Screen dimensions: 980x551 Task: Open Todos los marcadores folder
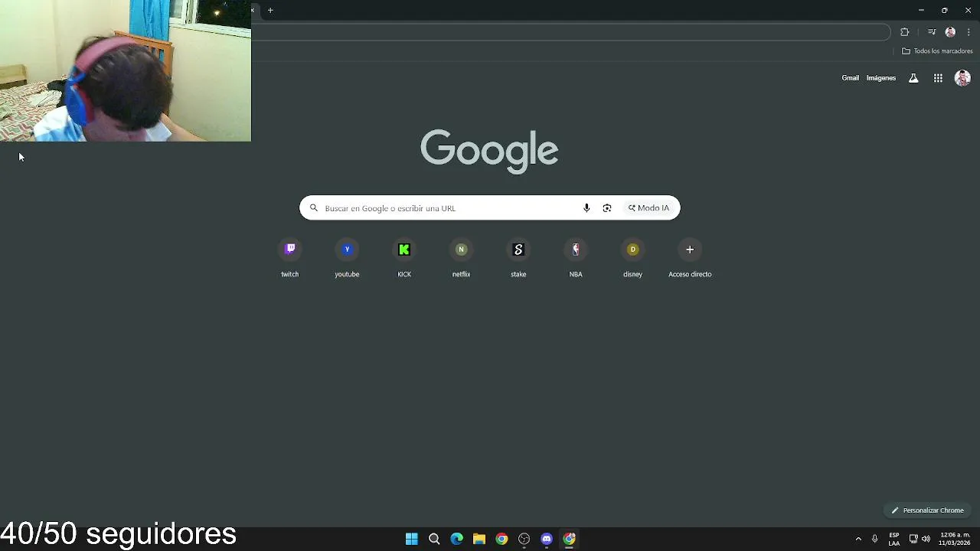click(x=937, y=51)
